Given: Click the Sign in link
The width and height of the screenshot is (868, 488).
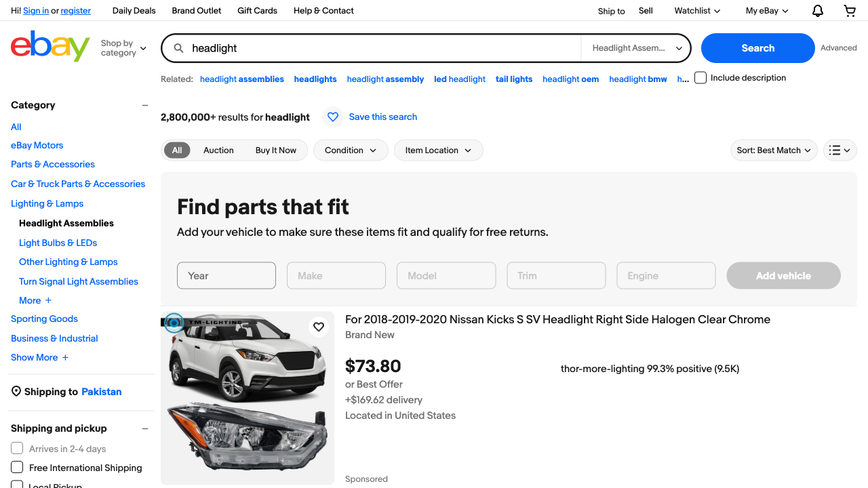Looking at the screenshot, I should [36, 11].
